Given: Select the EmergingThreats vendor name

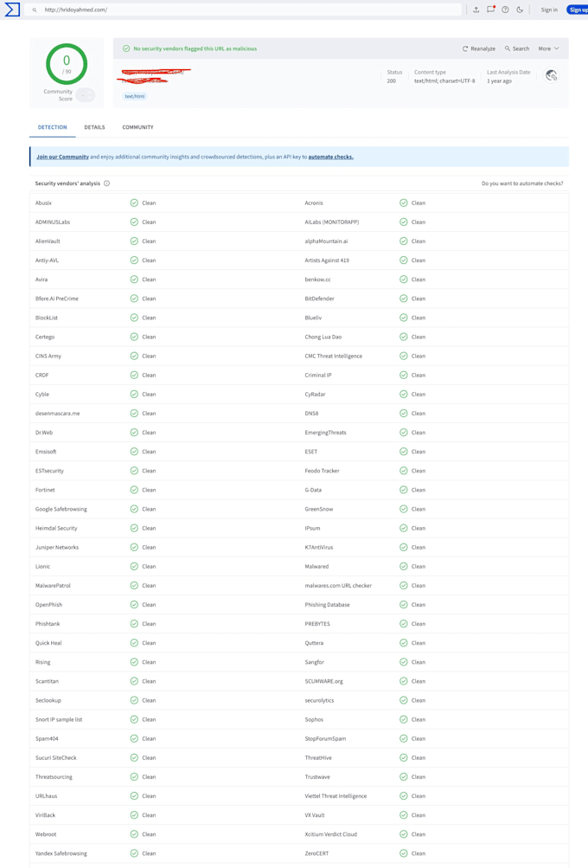Looking at the screenshot, I should [325, 433].
